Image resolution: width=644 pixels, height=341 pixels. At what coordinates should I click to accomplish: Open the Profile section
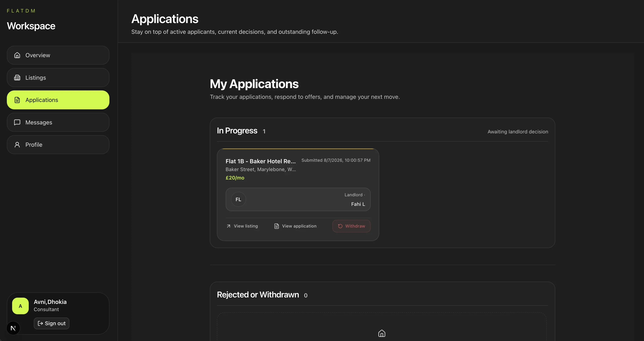[58, 145]
